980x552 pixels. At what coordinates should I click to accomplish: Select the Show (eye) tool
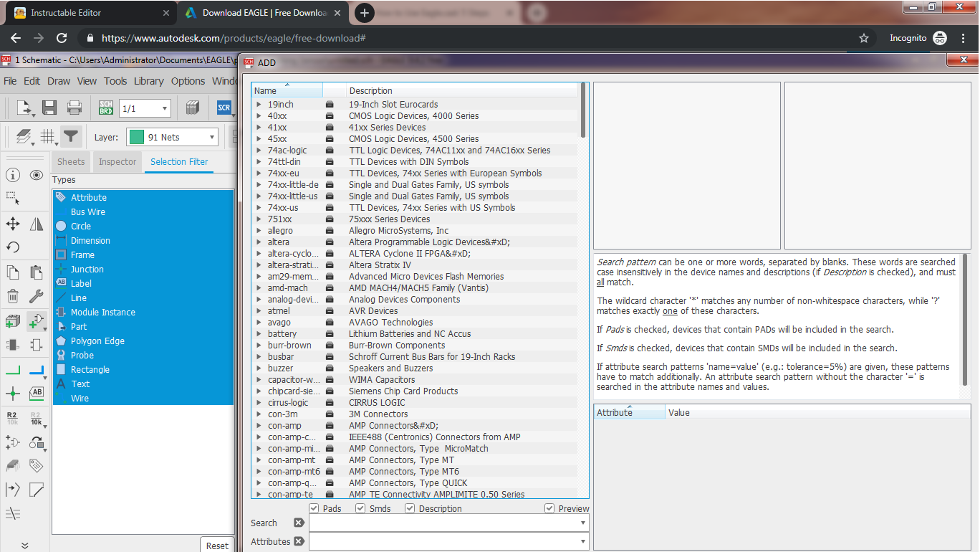(x=37, y=175)
